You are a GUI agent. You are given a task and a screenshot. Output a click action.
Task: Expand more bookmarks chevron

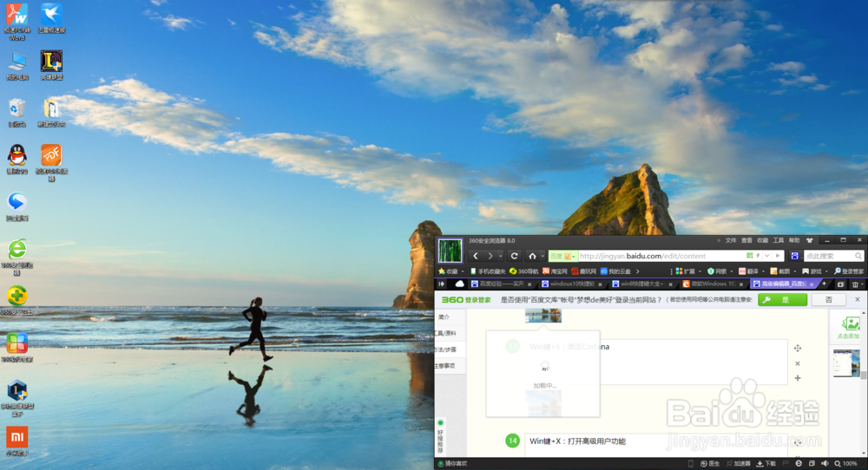[638, 271]
